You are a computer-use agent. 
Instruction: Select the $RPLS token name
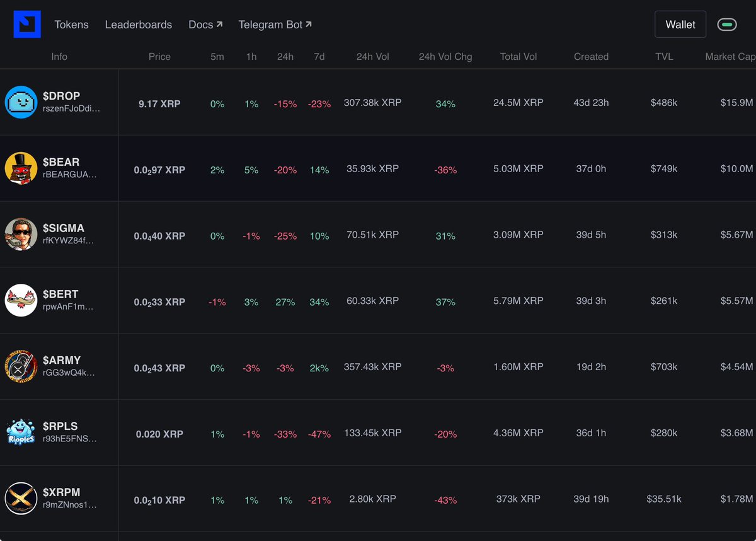pos(60,426)
